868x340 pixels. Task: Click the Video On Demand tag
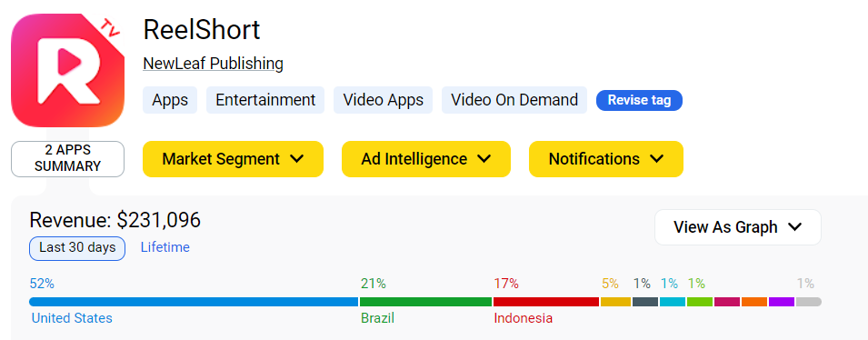(514, 100)
